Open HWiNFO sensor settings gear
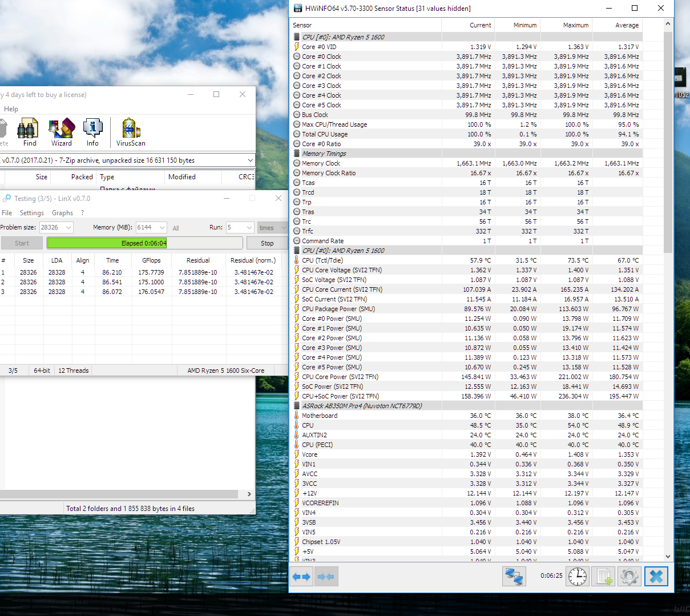Screen dimensions: 690x616 coord(629,577)
